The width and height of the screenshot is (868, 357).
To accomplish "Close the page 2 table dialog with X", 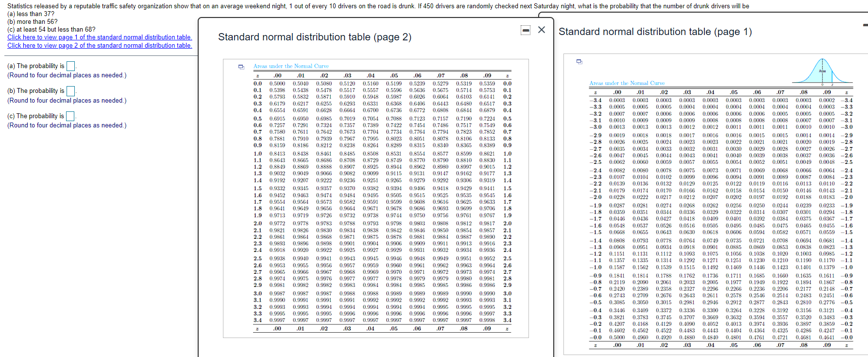I will point(542,30).
